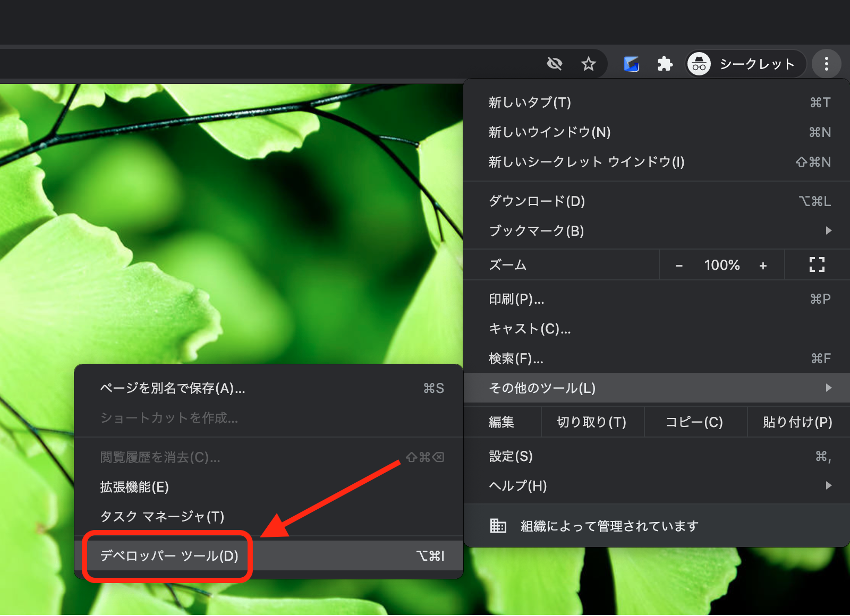Expand その他のツール(L) submenu
This screenshot has width=850, height=616.
click(x=657, y=388)
